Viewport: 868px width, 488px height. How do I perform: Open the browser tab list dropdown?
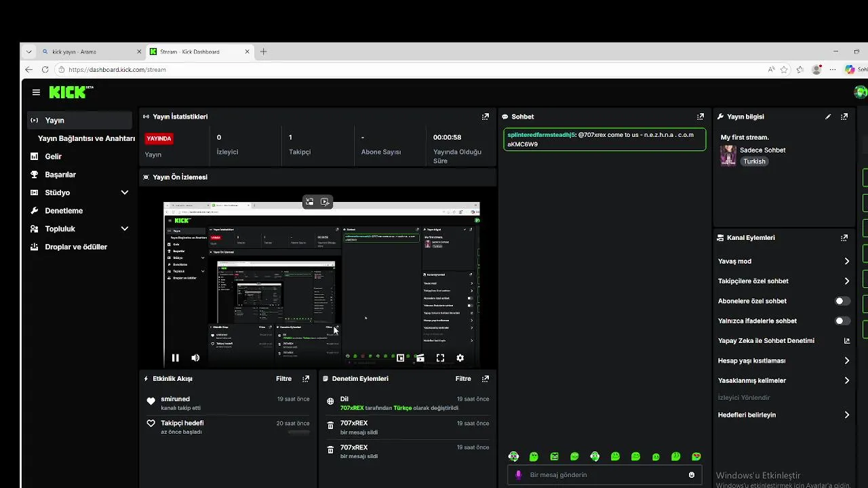point(28,52)
